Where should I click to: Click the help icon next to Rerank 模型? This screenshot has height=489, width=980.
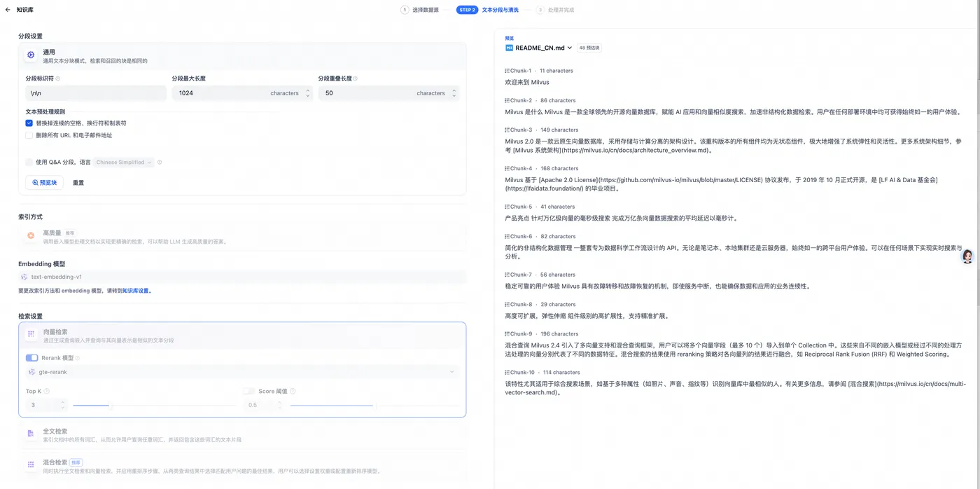77,358
